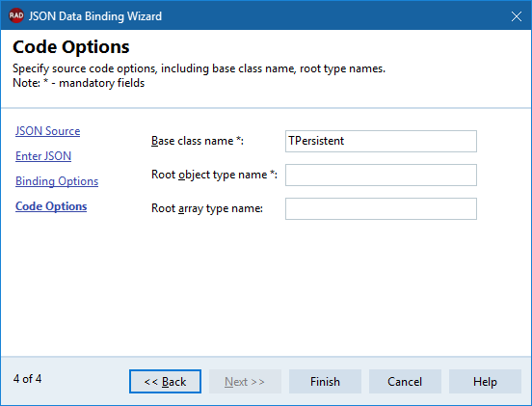Click the 'Root array type name:' label
The image size is (532, 406).
[207, 208]
